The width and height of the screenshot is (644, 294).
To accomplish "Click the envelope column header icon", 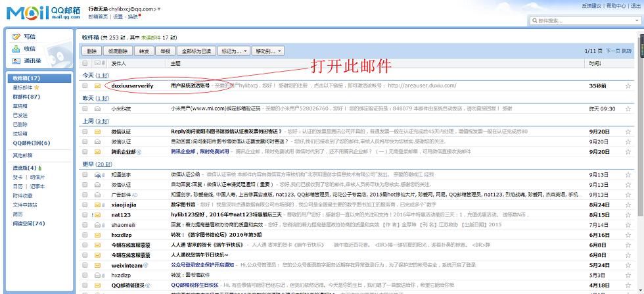I will pos(98,63).
